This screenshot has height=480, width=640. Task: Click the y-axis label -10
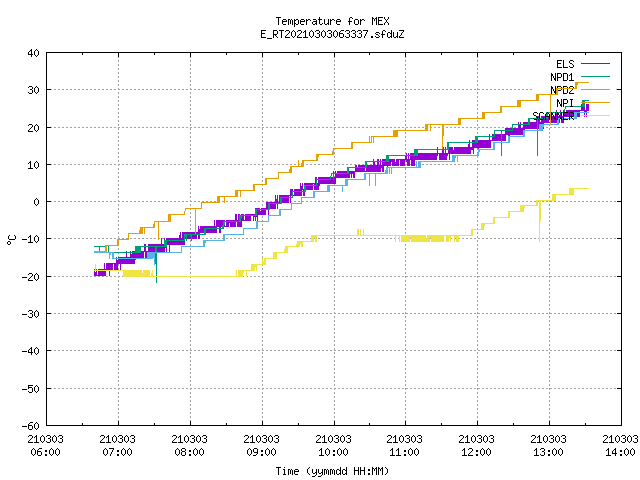[31, 239]
